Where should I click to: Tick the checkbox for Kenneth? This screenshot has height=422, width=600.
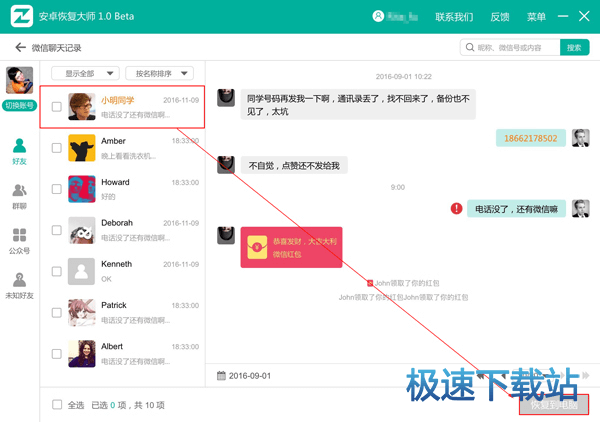coord(57,271)
